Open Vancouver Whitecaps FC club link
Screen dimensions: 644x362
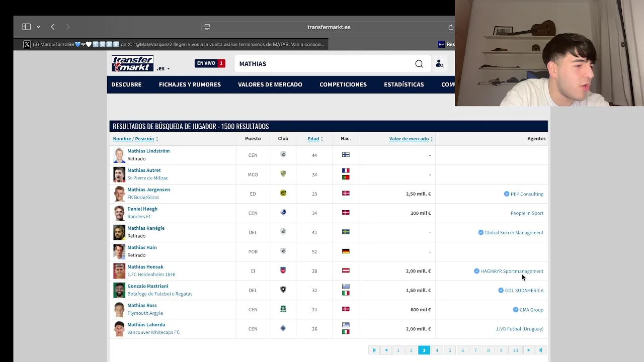click(x=153, y=332)
